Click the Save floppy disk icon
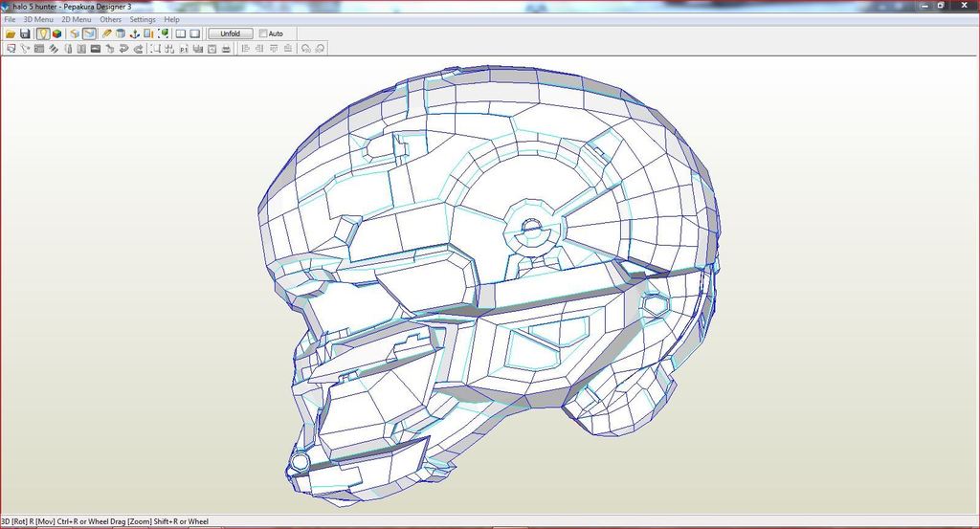This screenshot has height=529, width=980. [25, 33]
